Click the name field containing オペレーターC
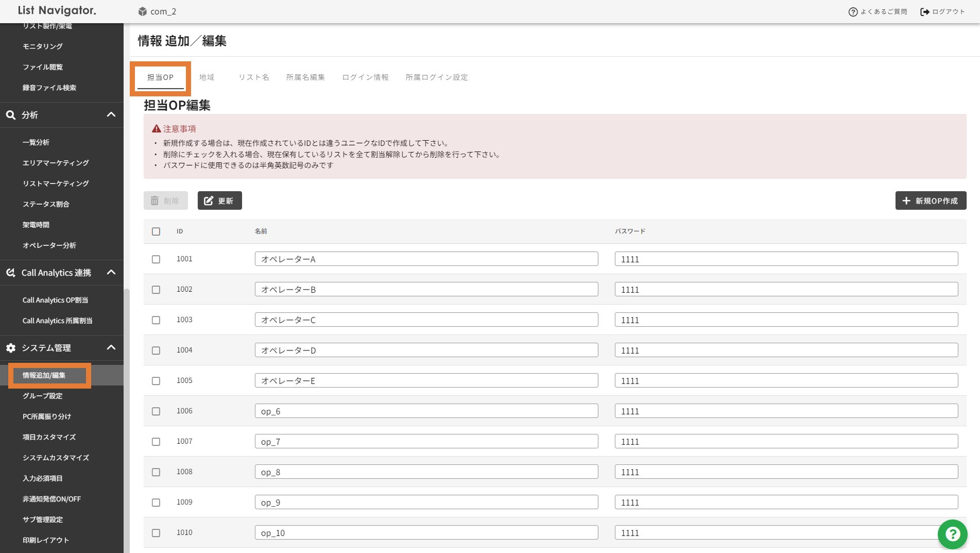 click(x=426, y=320)
